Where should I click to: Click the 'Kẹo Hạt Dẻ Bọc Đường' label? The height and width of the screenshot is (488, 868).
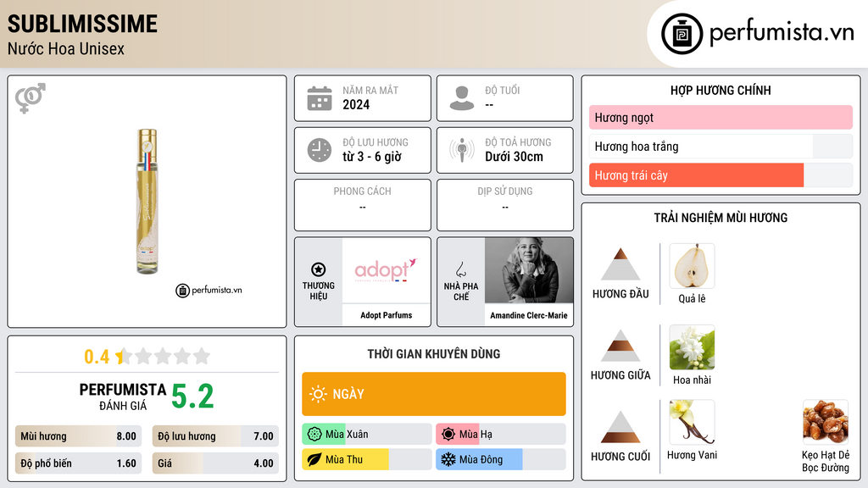click(x=826, y=462)
